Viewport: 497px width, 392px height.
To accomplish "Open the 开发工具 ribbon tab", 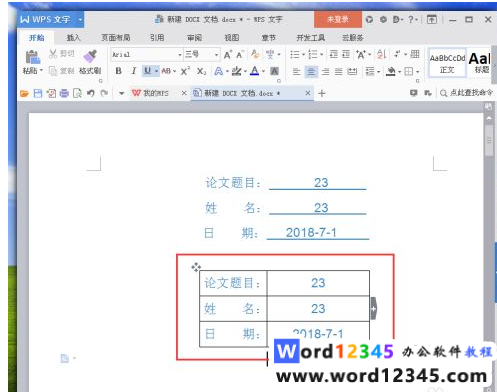I will tap(311, 38).
